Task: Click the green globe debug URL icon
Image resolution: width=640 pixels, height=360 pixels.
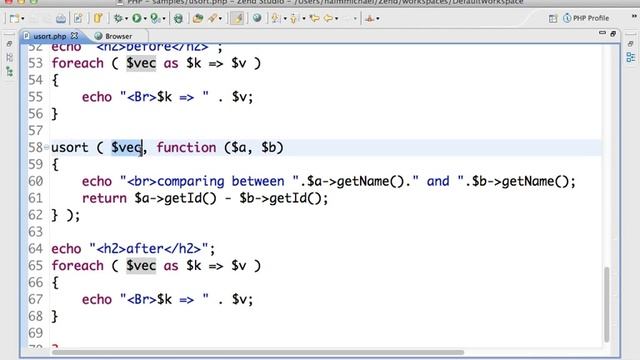Action: click(178, 18)
